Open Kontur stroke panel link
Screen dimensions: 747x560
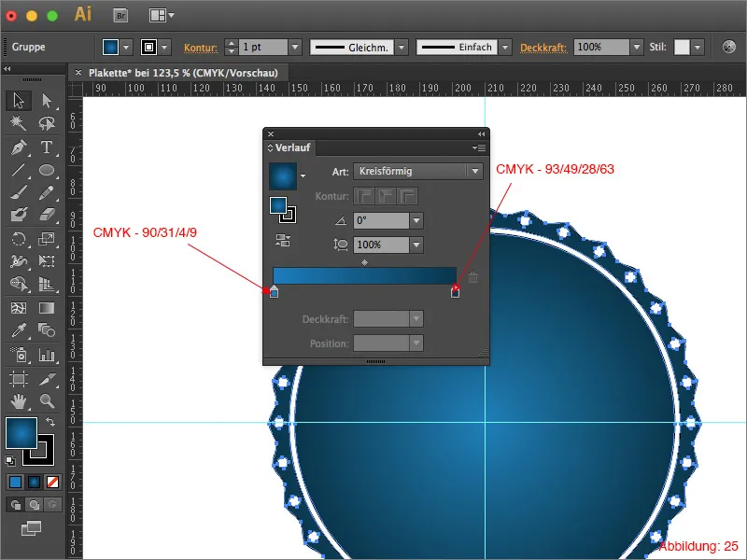tap(201, 48)
